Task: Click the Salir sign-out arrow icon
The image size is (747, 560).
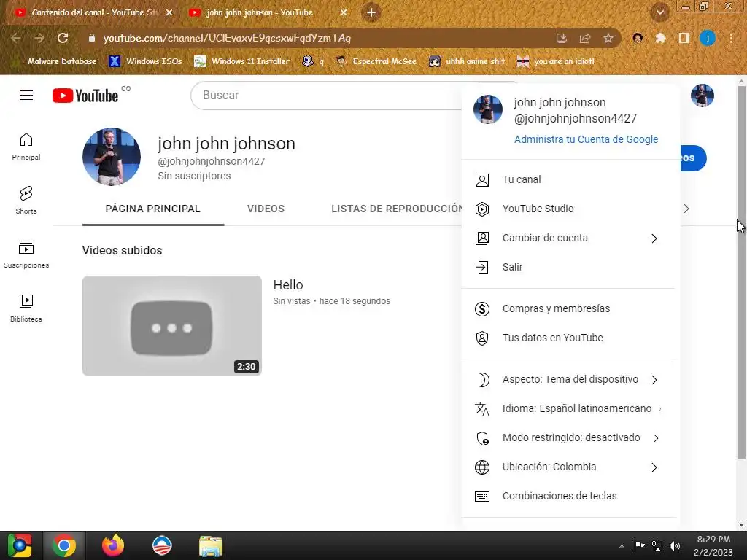Action: 482,267
